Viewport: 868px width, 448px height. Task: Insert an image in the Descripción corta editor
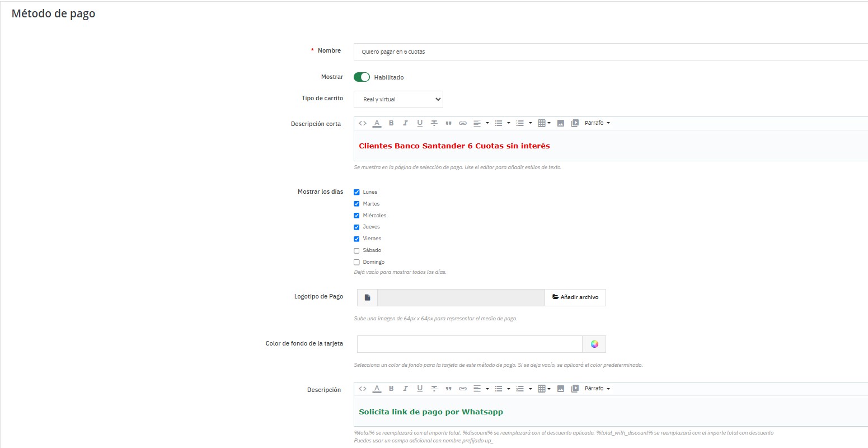(x=561, y=123)
